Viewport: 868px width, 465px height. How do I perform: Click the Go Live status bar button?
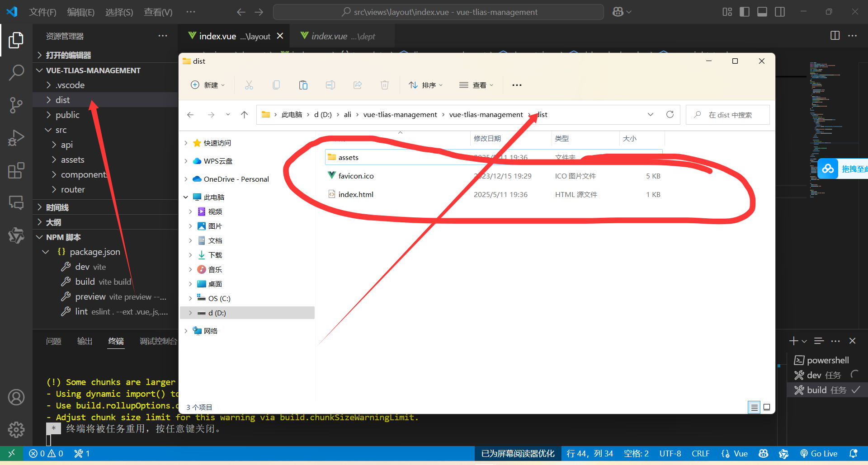click(x=819, y=454)
